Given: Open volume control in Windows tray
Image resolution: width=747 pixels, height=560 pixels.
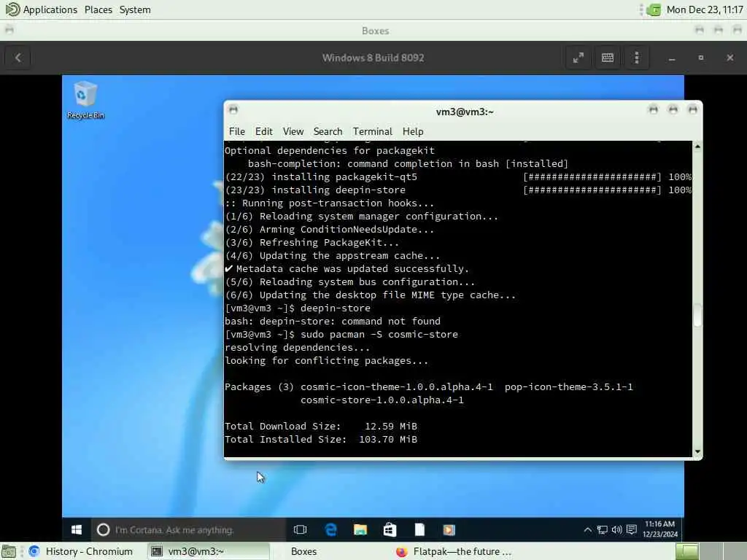Looking at the screenshot, I should [x=616, y=529].
